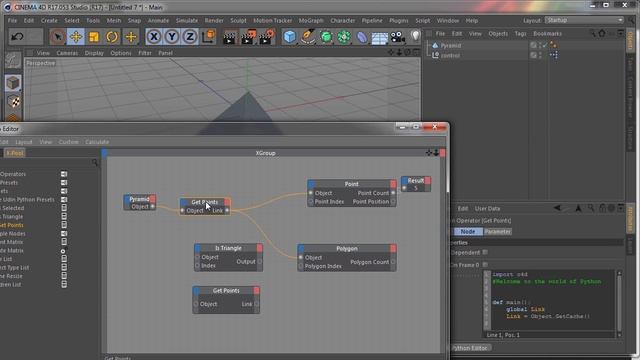Click the Undo arrow in the toolbar

click(x=17, y=37)
